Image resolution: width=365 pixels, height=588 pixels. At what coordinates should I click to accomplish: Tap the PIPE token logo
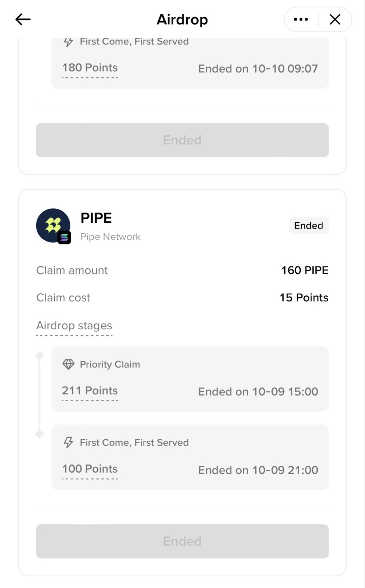(x=53, y=225)
